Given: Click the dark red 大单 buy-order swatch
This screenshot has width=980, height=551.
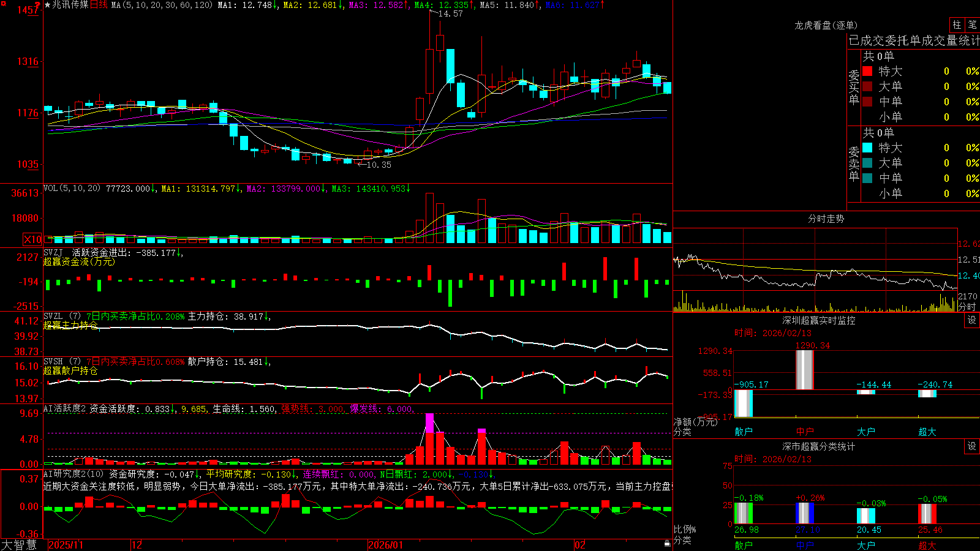Looking at the screenshot, I should pyautogui.click(x=867, y=86).
